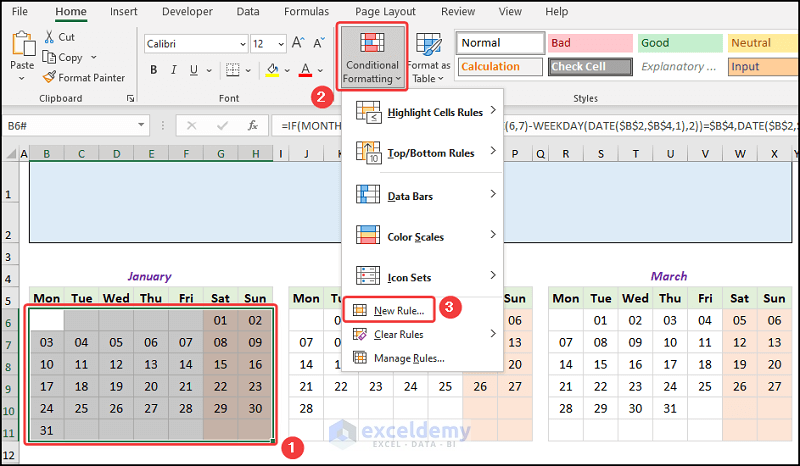
Task: Apply the Normal cell style
Action: click(x=500, y=43)
